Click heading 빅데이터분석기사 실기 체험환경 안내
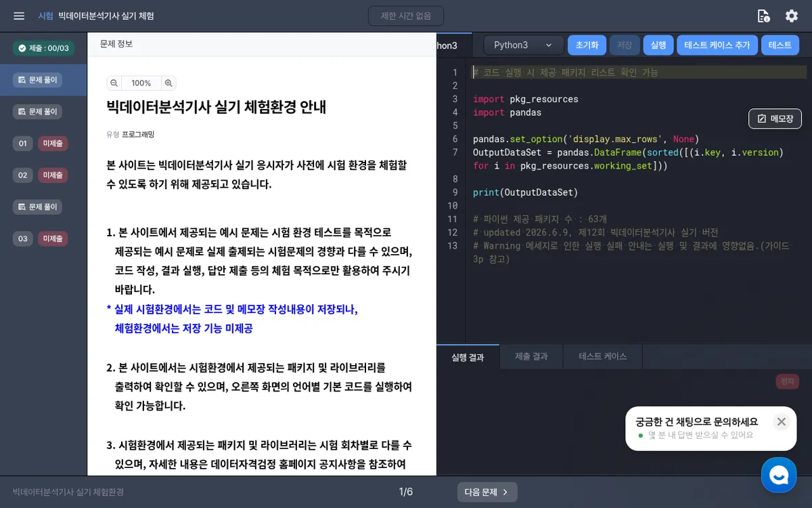 click(x=217, y=107)
